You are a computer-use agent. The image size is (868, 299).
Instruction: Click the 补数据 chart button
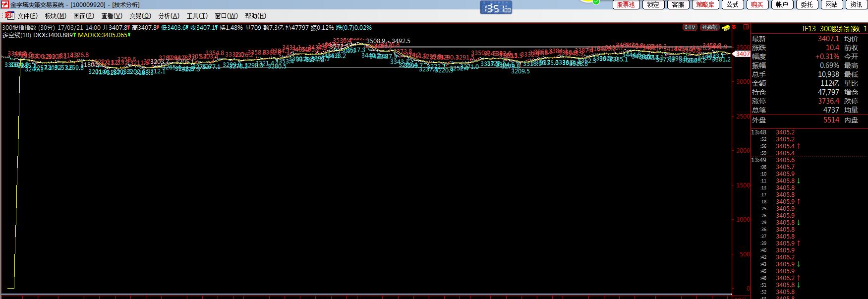click(709, 27)
